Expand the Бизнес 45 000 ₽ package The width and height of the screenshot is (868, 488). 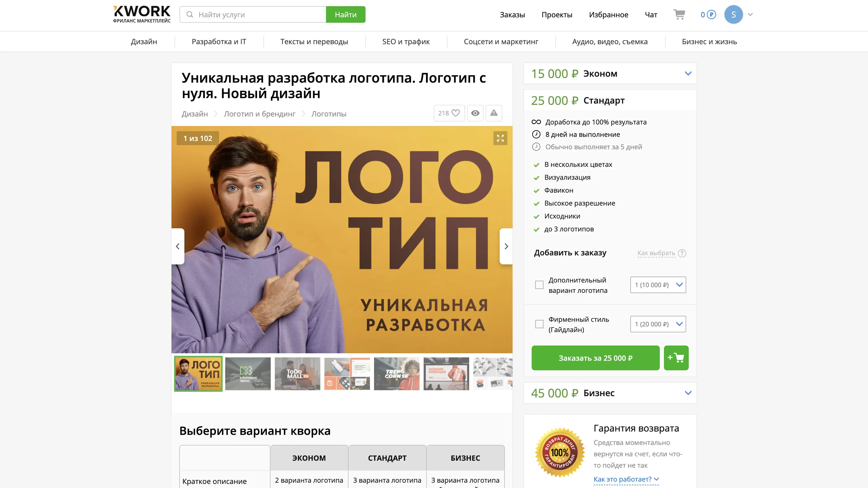610,393
